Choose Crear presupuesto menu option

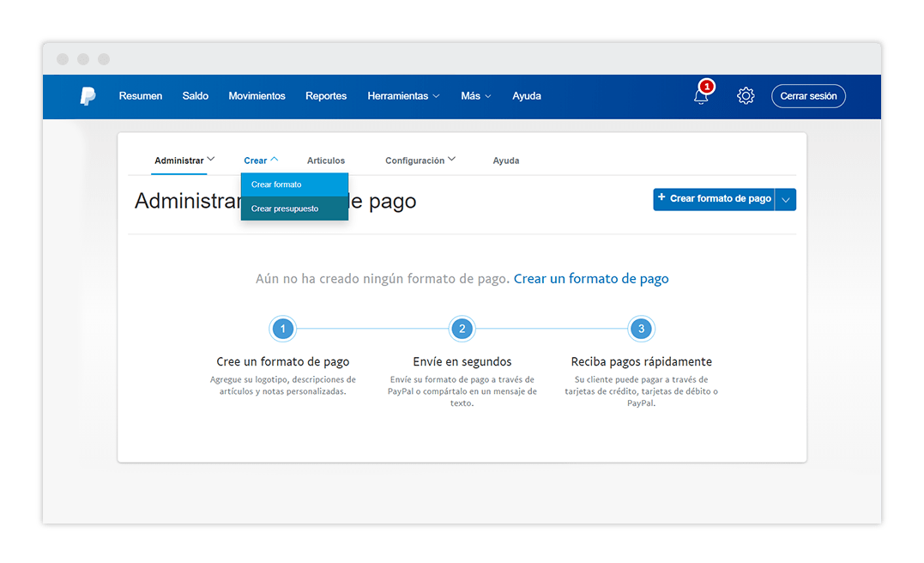pos(294,209)
